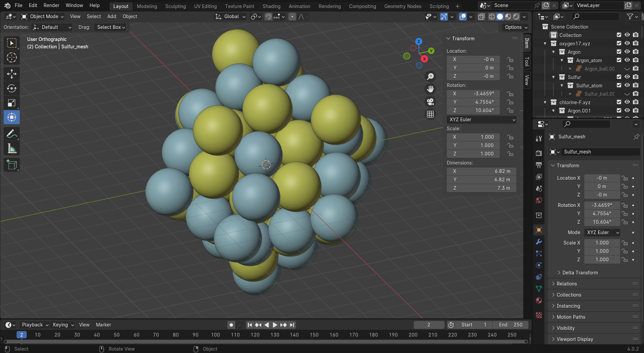The image size is (644, 353).
Task: Pick the Measure tool
Action: 12,148
